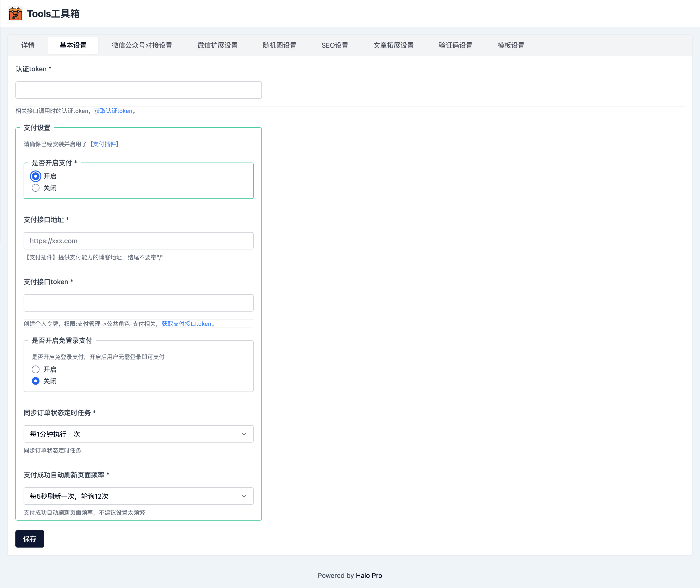Click chevron arrow of 每5秒刷新一次 select
This screenshot has height=588, width=700.
click(244, 496)
